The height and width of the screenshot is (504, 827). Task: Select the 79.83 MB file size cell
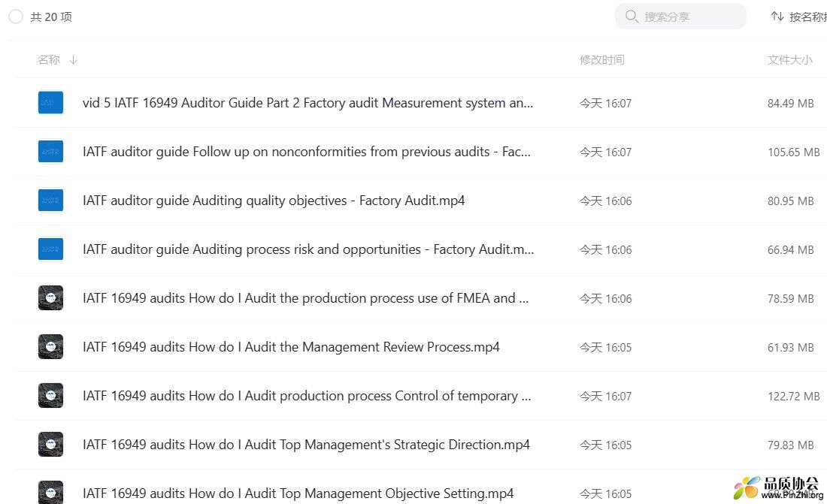click(791, 445)
